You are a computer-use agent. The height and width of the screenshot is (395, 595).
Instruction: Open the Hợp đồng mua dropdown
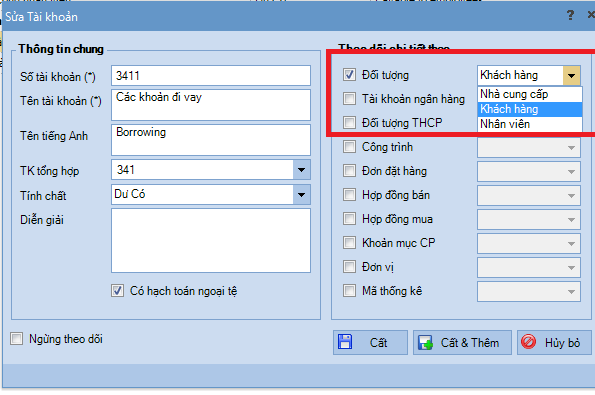(x=571, y=219)
